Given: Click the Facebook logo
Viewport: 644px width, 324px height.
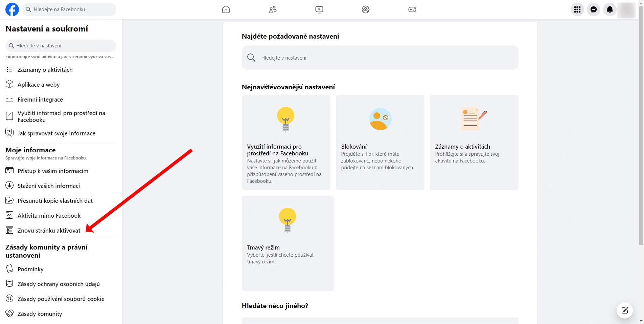Looking at the screenshot, I should 12,9.
